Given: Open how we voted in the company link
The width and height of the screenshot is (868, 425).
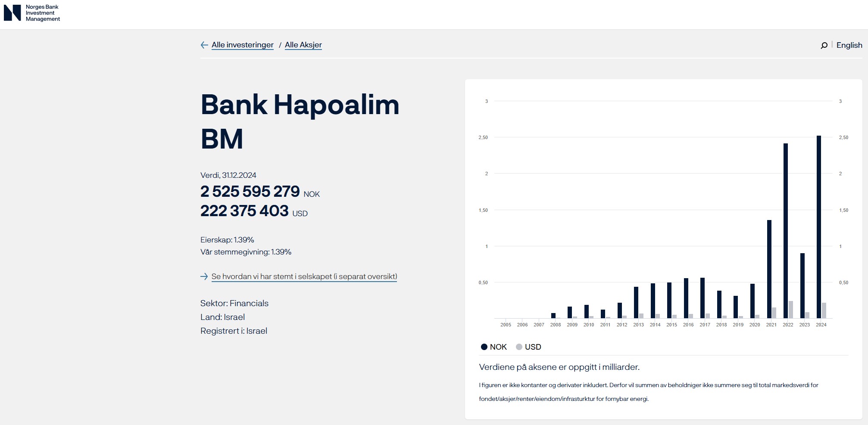Looking at the screenshot, I should 304,276.
